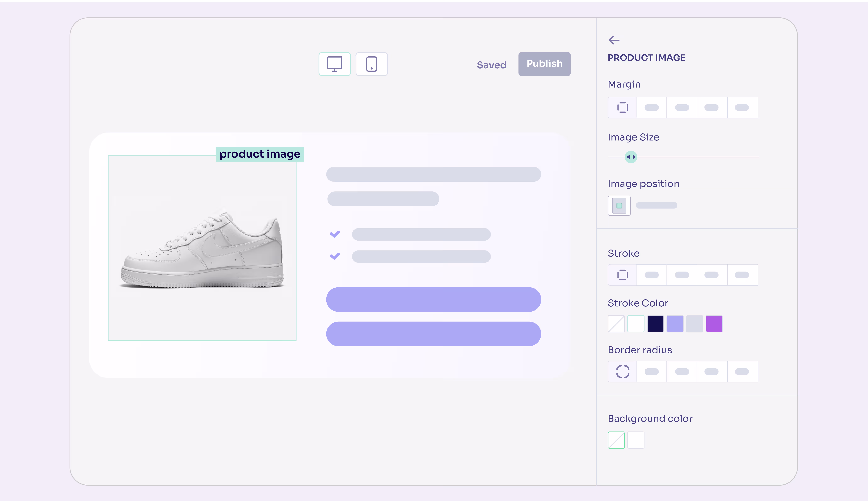Switch to mobile device preview icon
This screenshot has width=868, height=503.
tap(371, 64)
